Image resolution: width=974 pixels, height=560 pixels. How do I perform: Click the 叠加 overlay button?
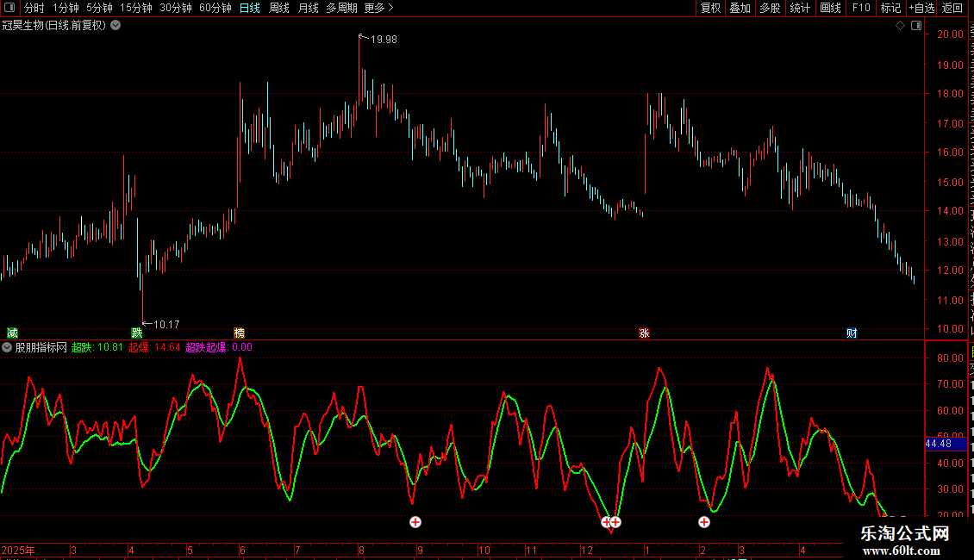[x=740, y=8]
